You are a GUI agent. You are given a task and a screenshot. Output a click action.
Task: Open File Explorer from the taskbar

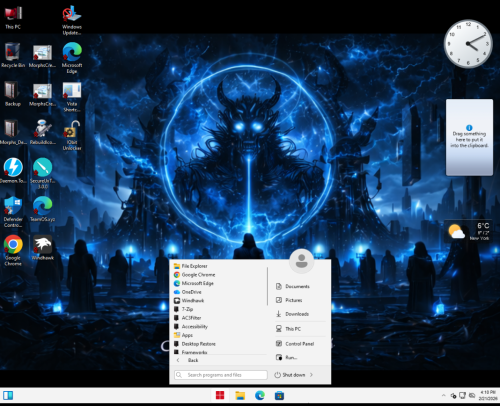coord(240,395)
